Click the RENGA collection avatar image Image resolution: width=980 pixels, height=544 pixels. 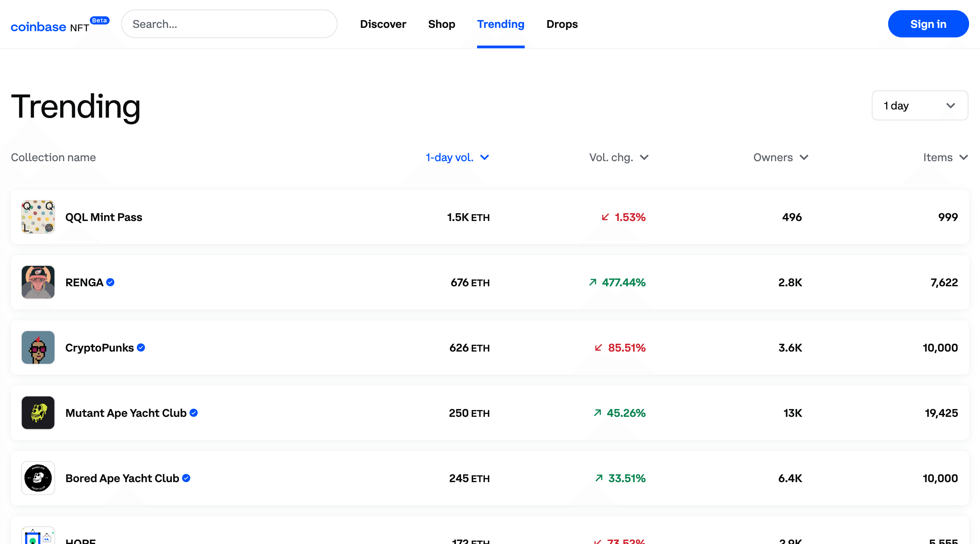(38, 283)
